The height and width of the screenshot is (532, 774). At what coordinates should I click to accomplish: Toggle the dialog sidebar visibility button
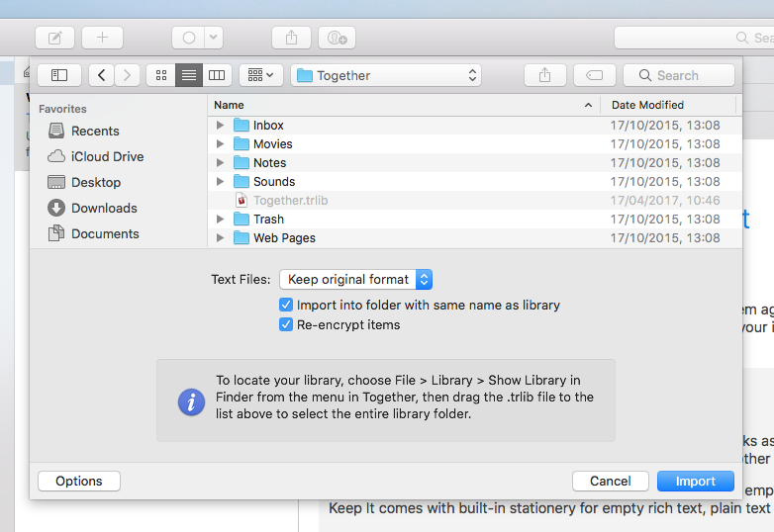(59, 75)
